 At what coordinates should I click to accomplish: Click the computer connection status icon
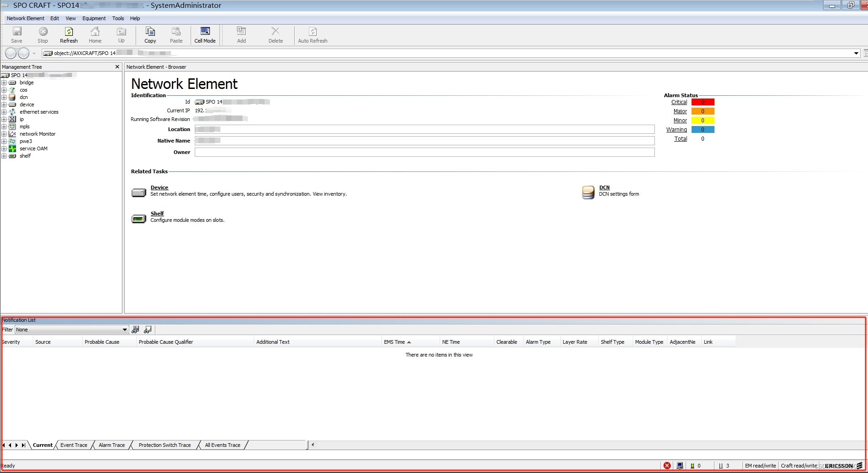point(680,466)
